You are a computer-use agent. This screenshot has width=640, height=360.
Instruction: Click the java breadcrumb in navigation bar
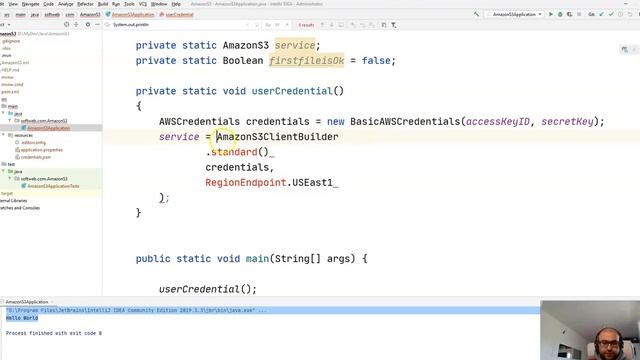pos(35,15)
